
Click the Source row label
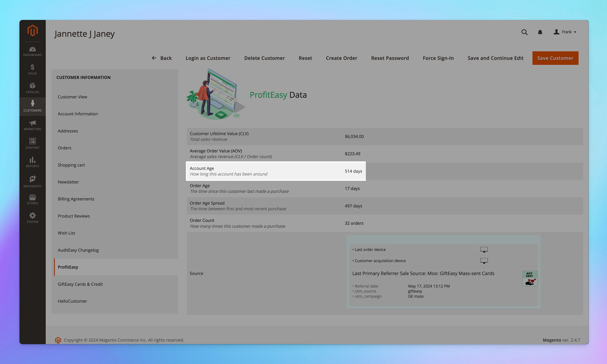196,273
